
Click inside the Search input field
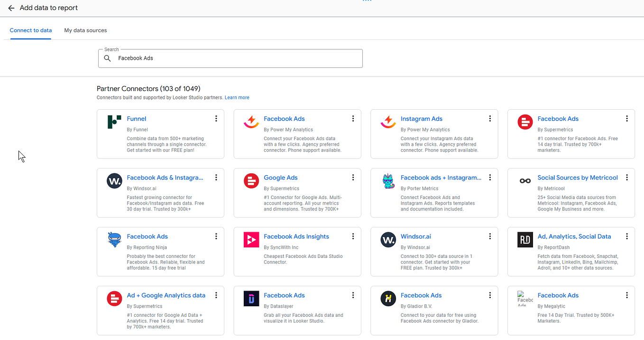click(213, 58)
